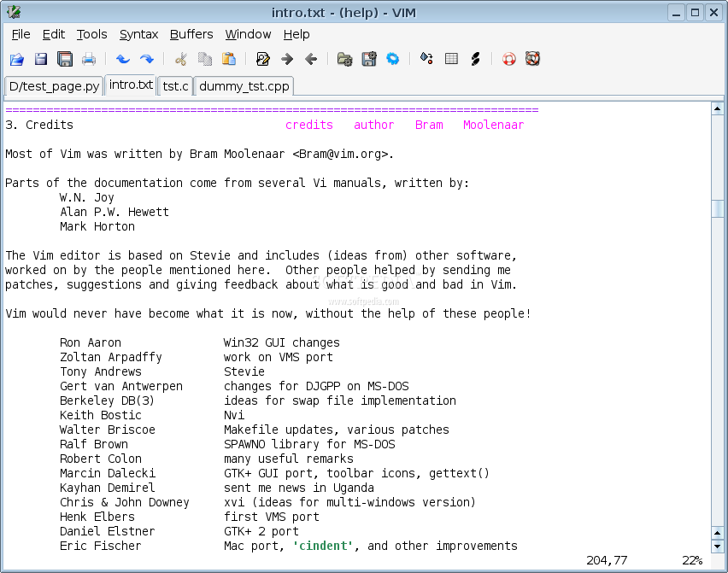
Task: Click the Open file toolbar icon
Action: tap(17, 59)
